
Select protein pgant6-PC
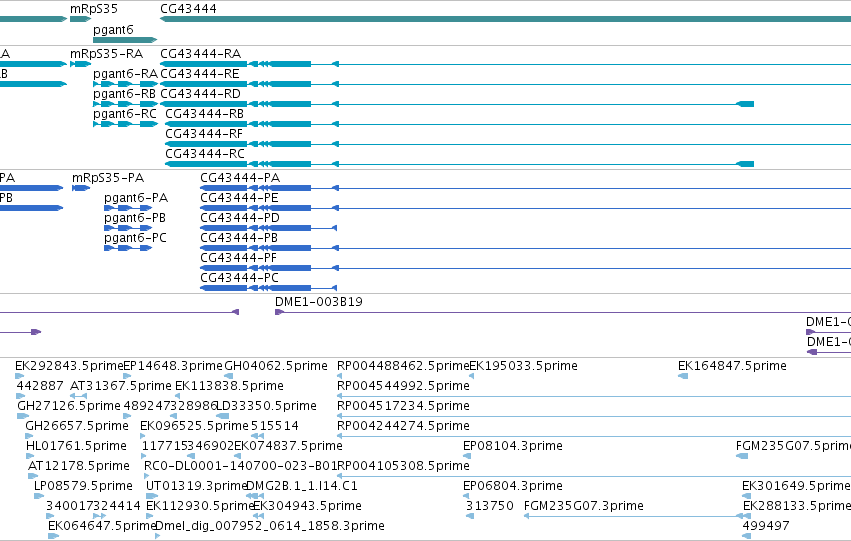pos(136,238)
